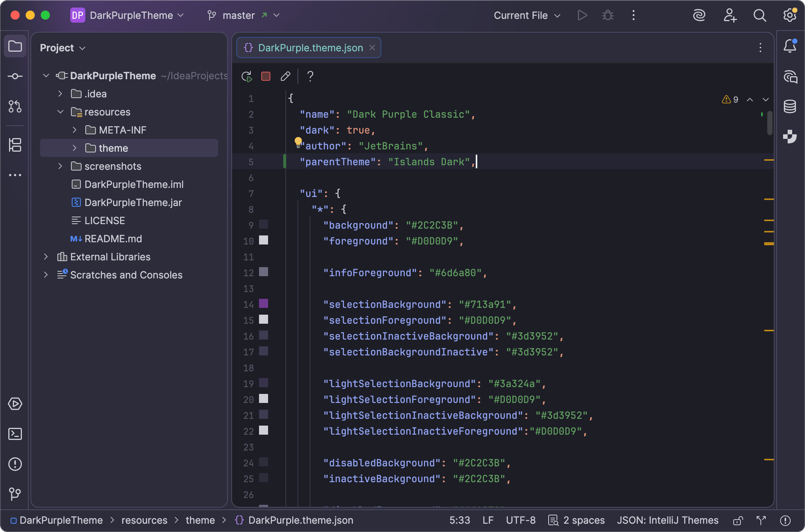Viewport: 805px width, 532px height.
Task: Open the Pull Requests tool window
Action: point(15,107)
